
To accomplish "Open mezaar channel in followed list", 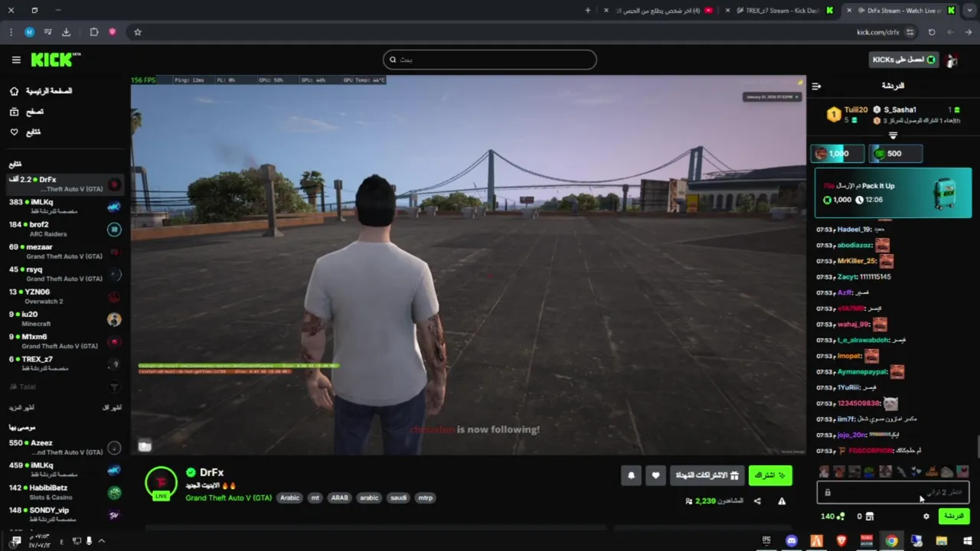I will 64,251.
